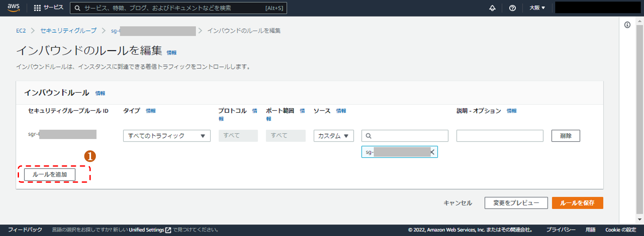Open the services grid menu icon
Image resolution: width=644 pixels, height=236 pixels.
tap(37, 8)
